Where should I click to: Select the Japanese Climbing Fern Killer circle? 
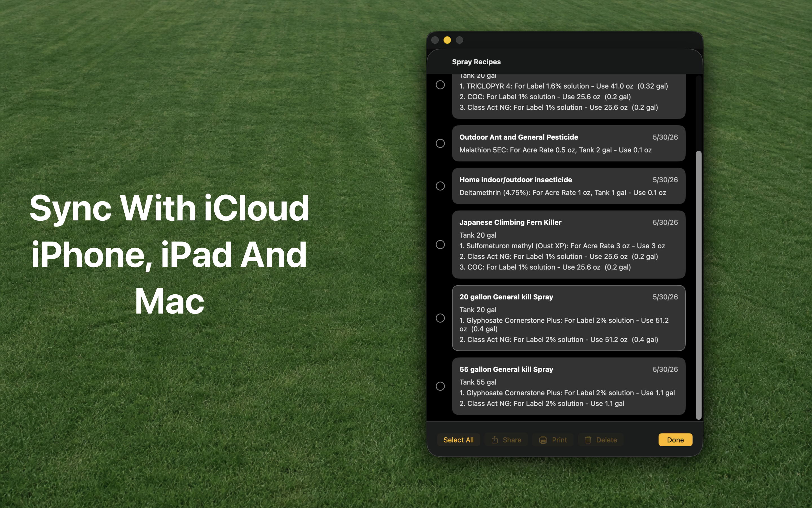(440, 245)
